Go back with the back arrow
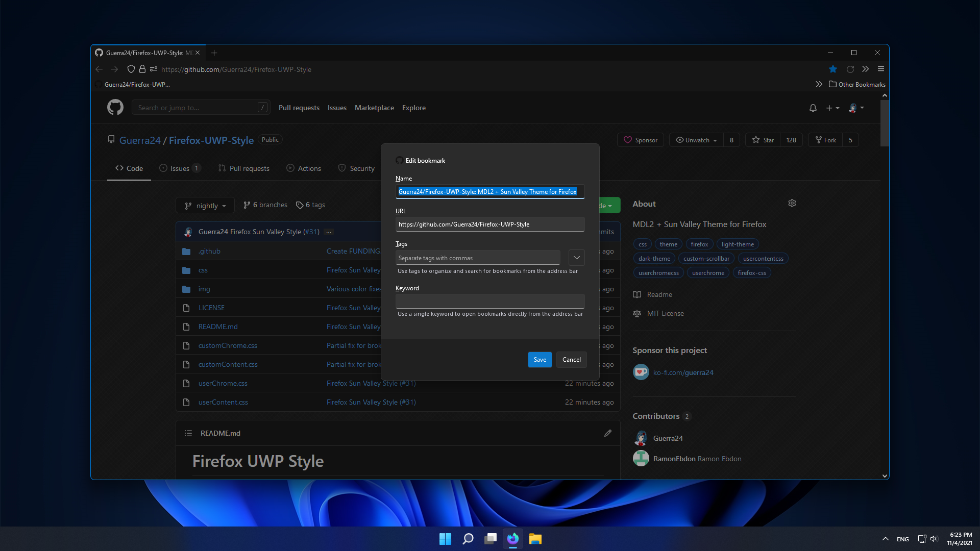The image size is (980, 551). coord(99,69)
